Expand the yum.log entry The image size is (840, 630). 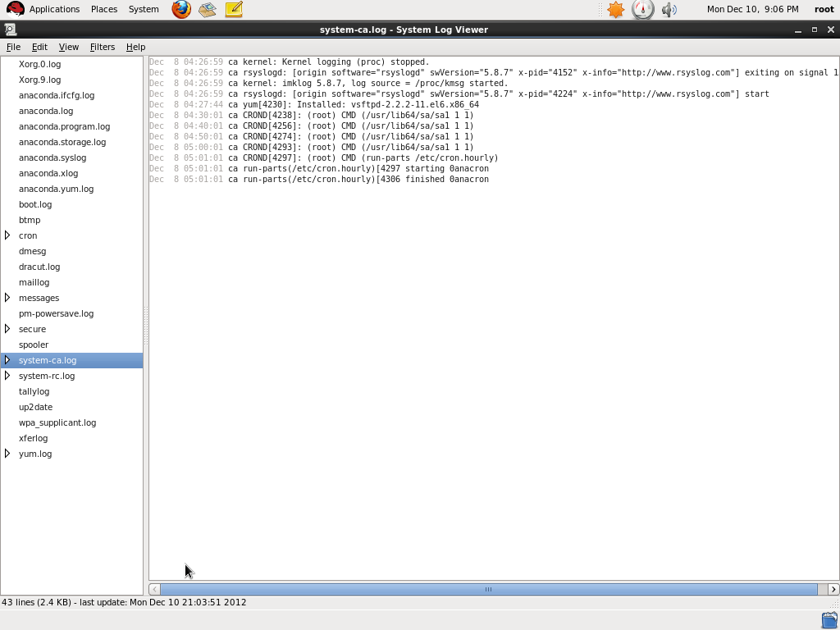point(7,453)
